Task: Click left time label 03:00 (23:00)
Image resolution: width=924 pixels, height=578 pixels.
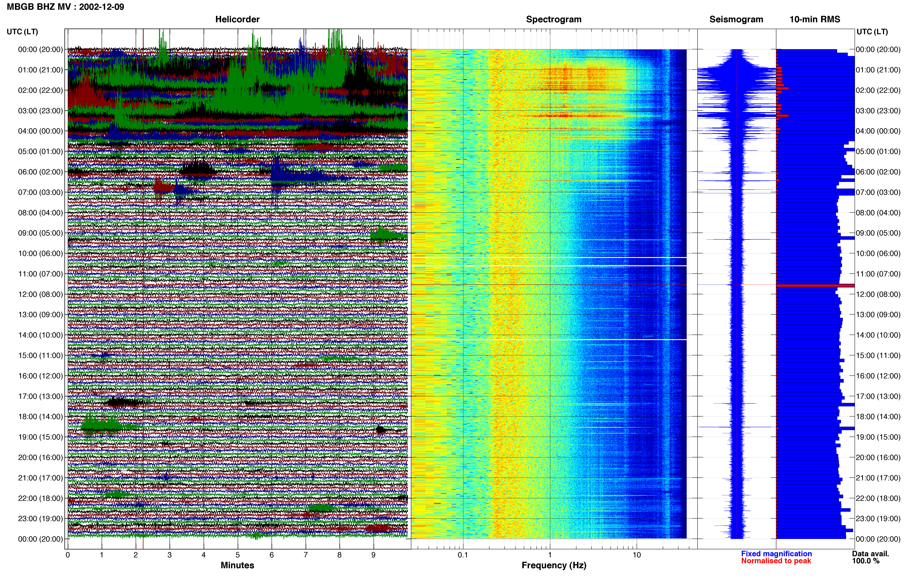Action: (41, 111)
